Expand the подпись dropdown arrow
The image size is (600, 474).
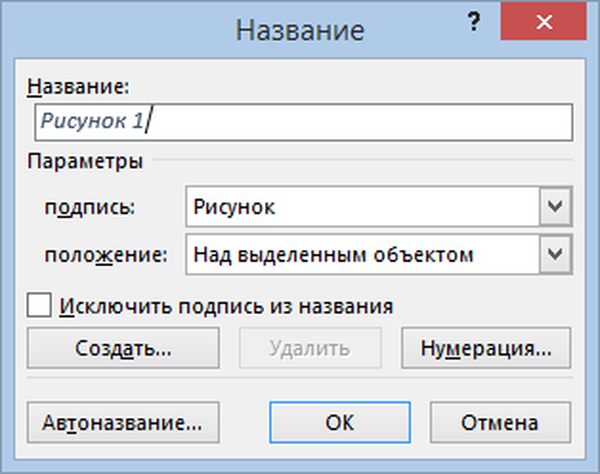[x=555, y=208]
